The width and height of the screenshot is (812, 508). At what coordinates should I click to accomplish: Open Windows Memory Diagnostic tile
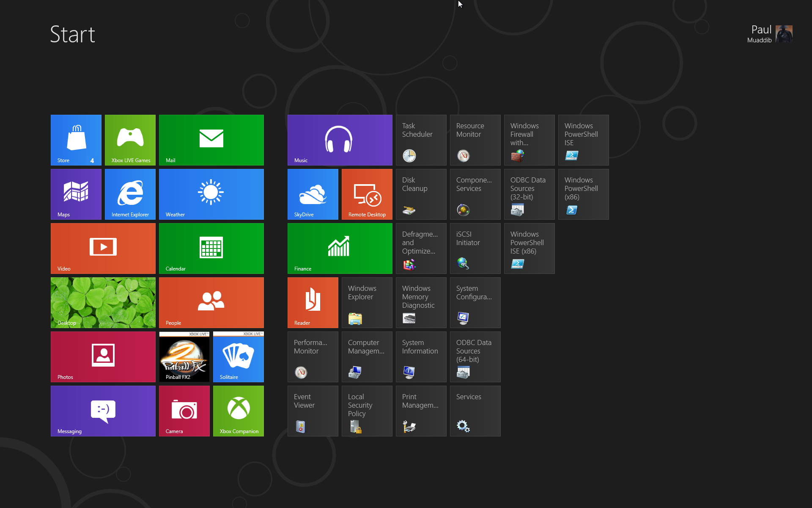click(x=421, y=303)
